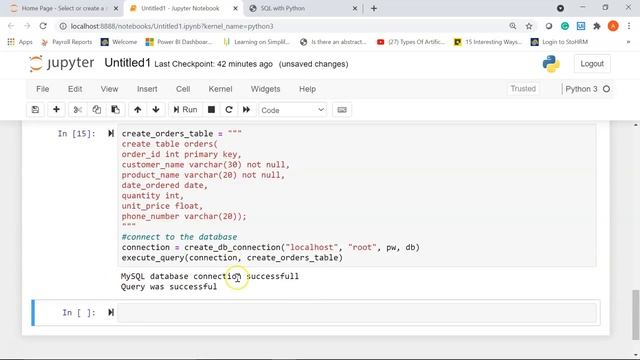Open the 'Is there an abstract' bookmark

(x=333, y=42)
